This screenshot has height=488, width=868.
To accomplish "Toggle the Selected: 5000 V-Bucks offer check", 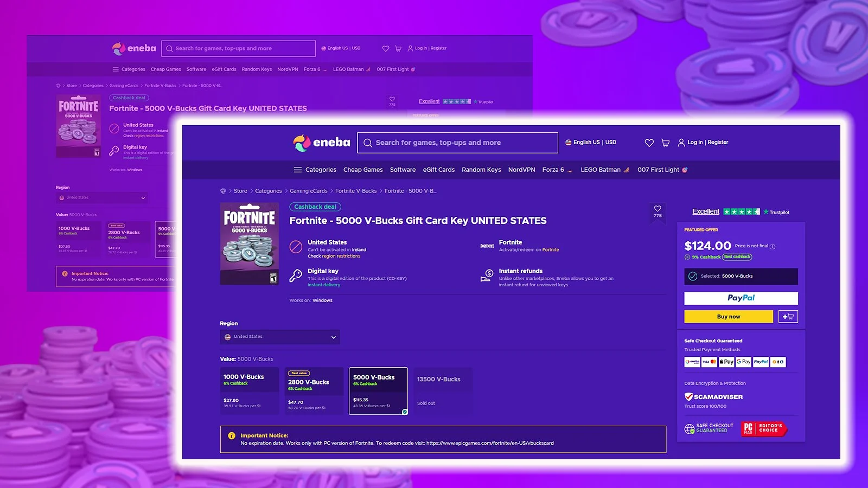I will tap(693, 276).
